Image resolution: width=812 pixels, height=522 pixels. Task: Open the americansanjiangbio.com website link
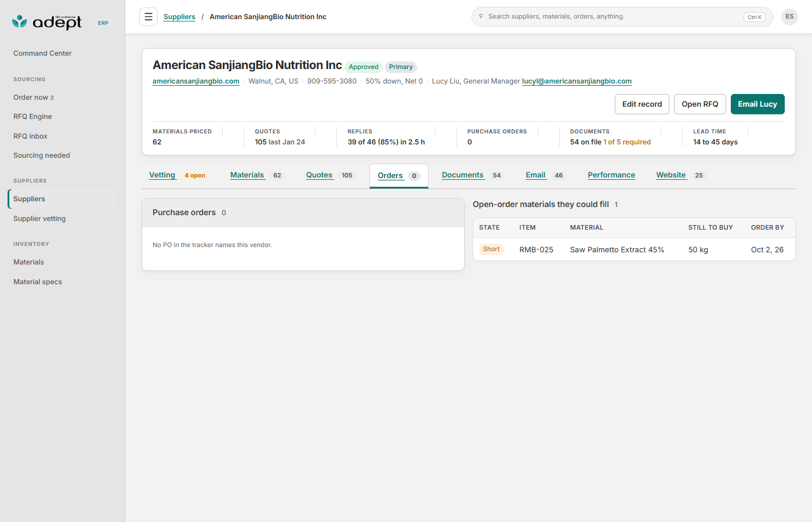point(196,81)
